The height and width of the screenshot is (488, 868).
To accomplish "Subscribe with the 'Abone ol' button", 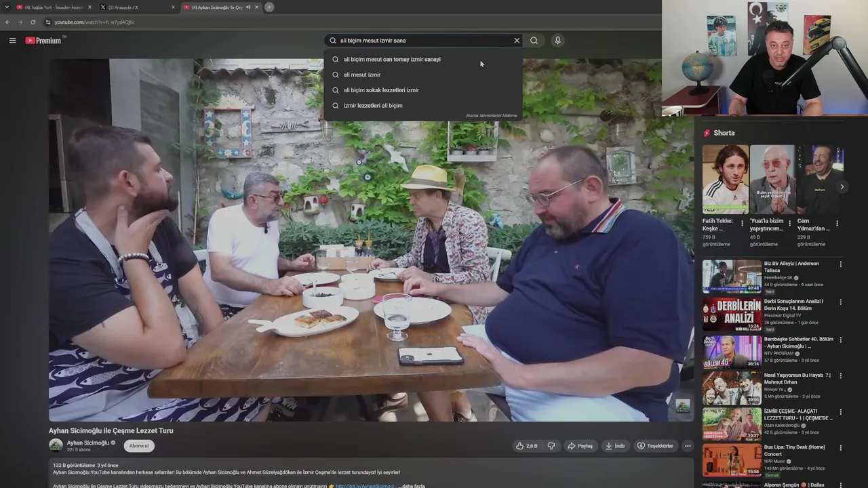I will pos(139,446).
